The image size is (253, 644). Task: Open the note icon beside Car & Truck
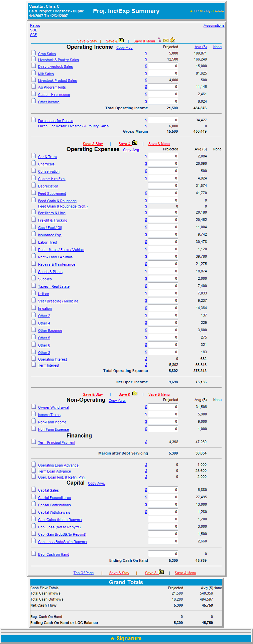click(34, 156)
